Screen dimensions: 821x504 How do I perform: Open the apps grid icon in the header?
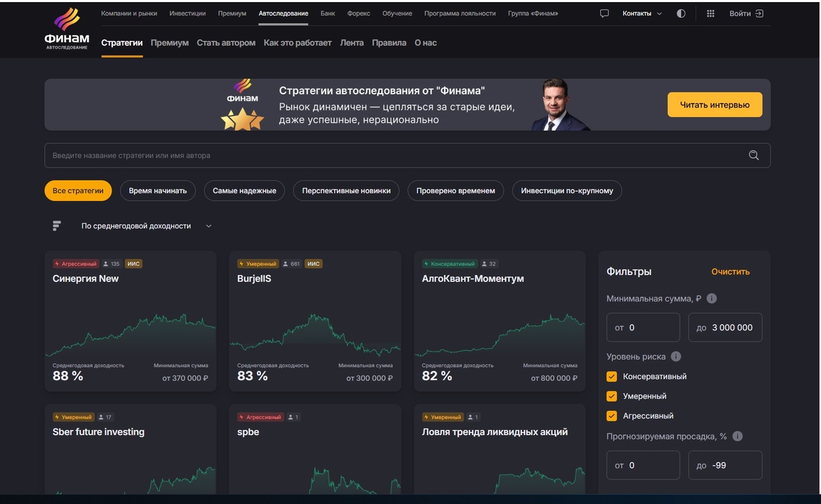coord(710,14)
